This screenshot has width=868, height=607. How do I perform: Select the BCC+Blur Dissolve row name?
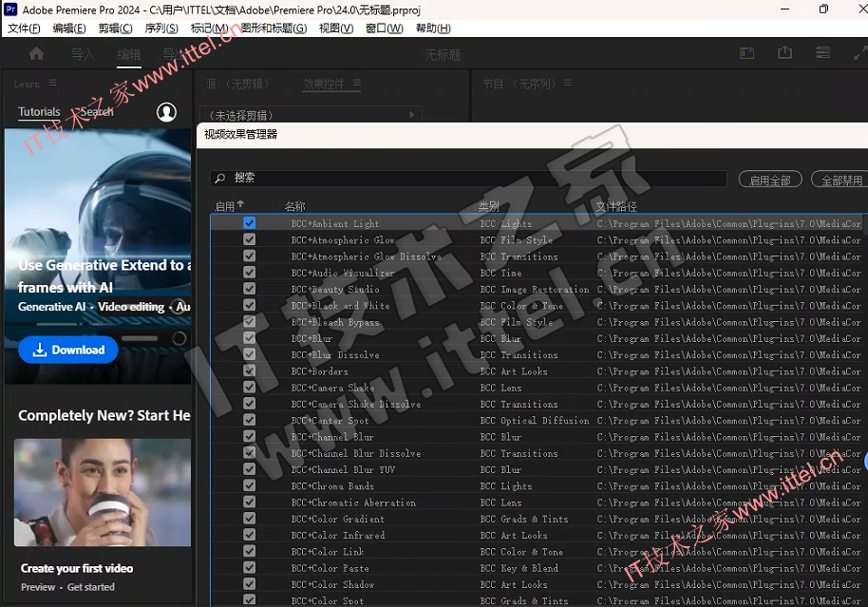point(335,354)
